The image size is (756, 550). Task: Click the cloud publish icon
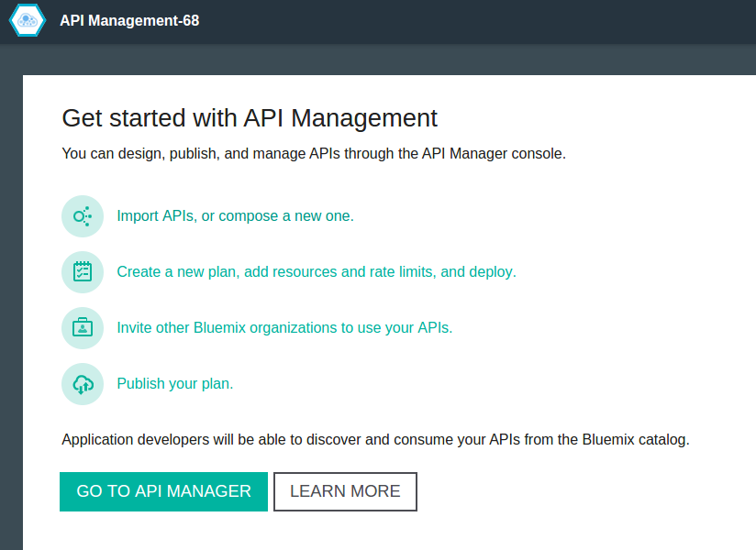click(82, 383)
